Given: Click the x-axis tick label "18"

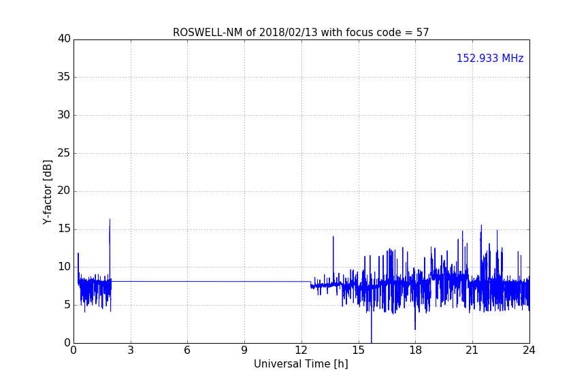Looking at the screenshot, I should coord(416,350).
